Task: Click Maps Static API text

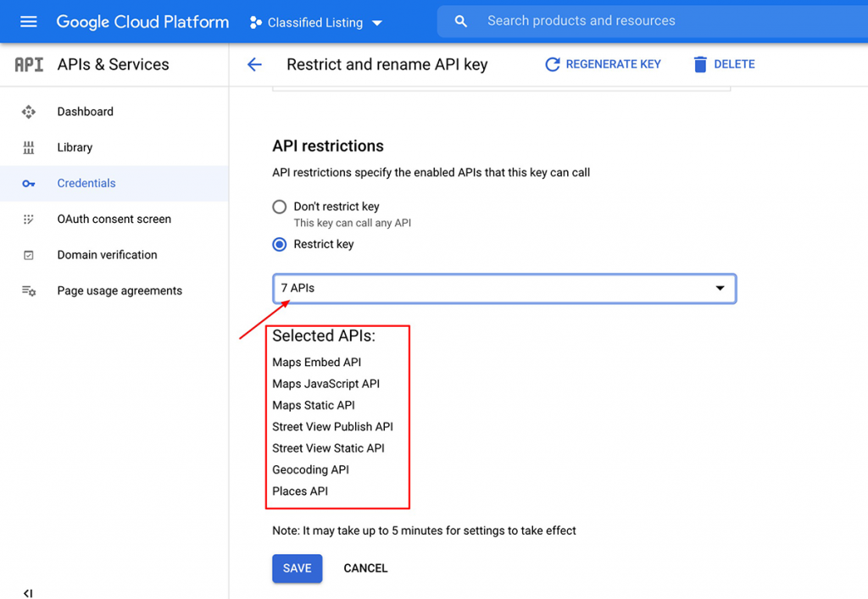Action: tap(314, 406)
